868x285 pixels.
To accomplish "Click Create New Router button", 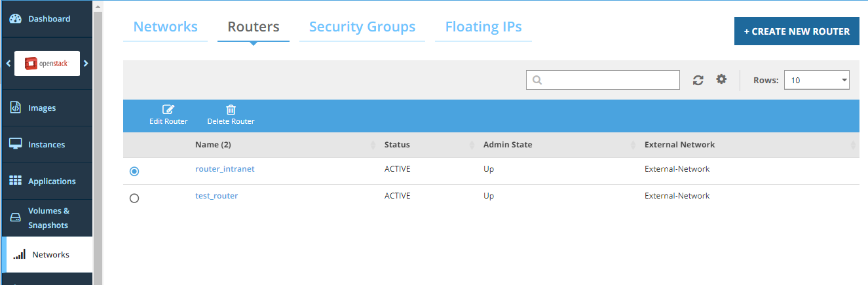I will point(797,31).
